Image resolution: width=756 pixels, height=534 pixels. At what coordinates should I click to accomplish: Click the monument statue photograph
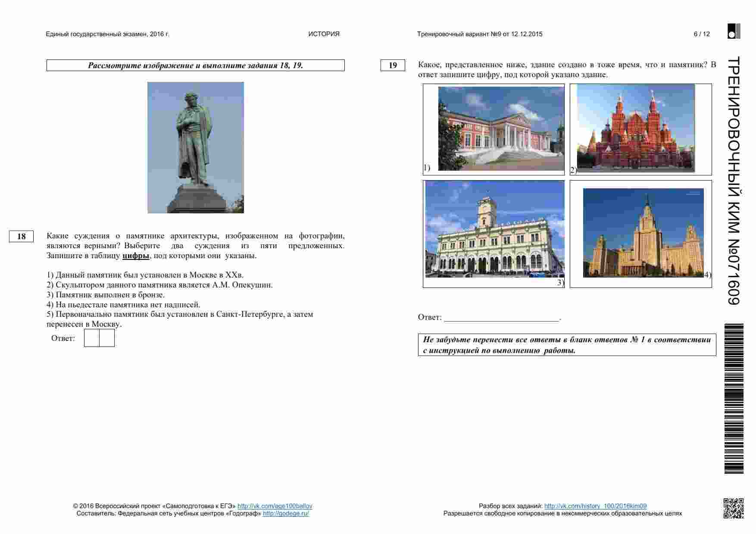(195, 147)
